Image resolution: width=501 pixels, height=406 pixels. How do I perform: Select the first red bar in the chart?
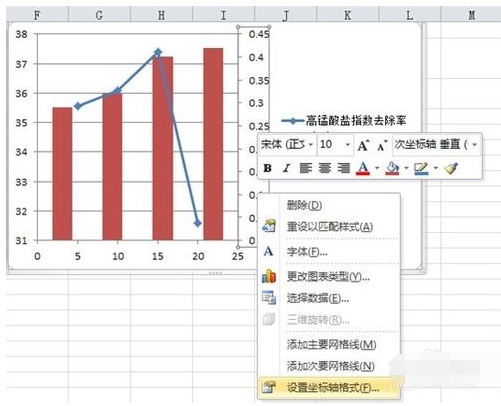(62, 174)
